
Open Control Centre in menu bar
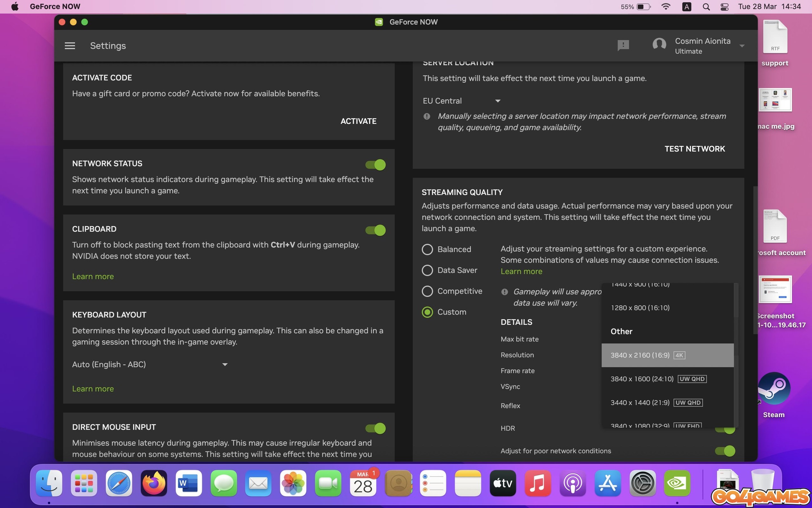pyautogui.click(x=724, y=7)
